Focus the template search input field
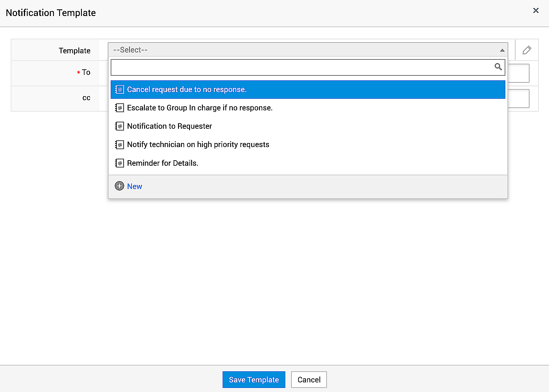 [302, 67]
